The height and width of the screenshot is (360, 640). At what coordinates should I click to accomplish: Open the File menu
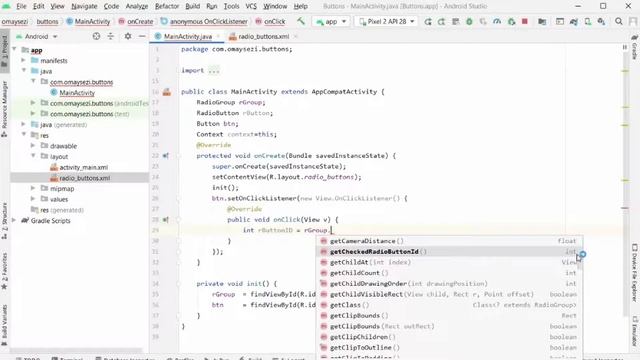point(21,6)
